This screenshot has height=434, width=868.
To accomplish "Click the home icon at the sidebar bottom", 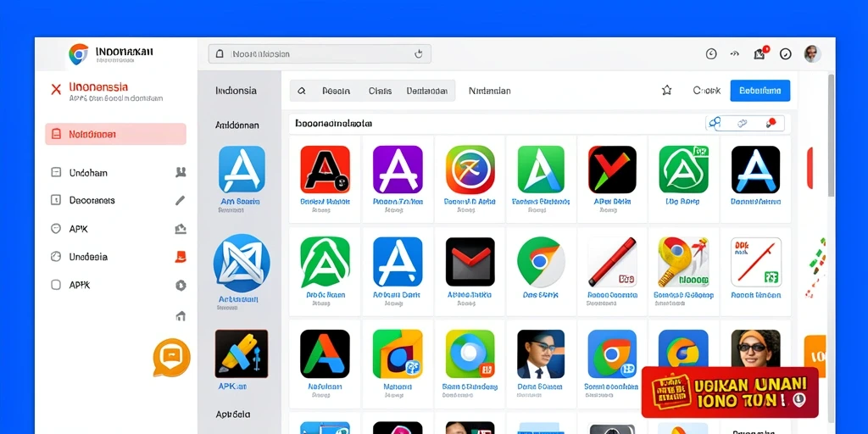I will tap(181, 316).
